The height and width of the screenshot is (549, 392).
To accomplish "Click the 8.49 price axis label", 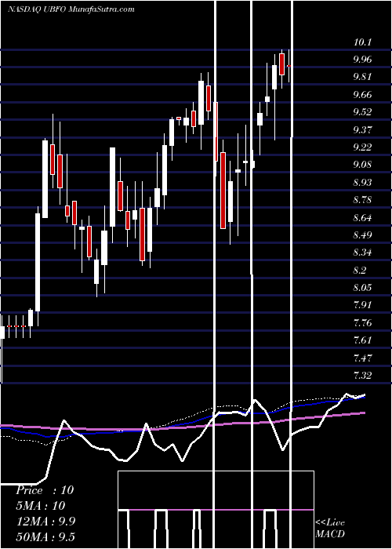I will click(x=362, y=235).
